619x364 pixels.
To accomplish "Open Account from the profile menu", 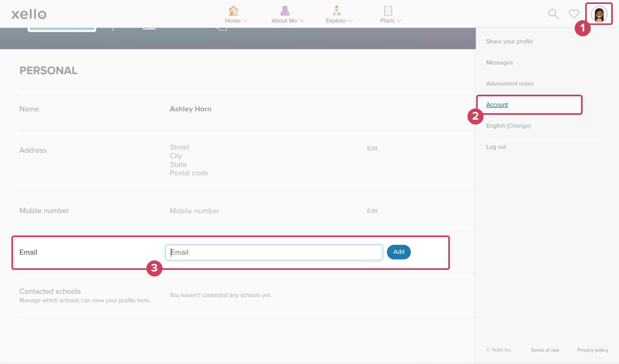I will point(497,105).
